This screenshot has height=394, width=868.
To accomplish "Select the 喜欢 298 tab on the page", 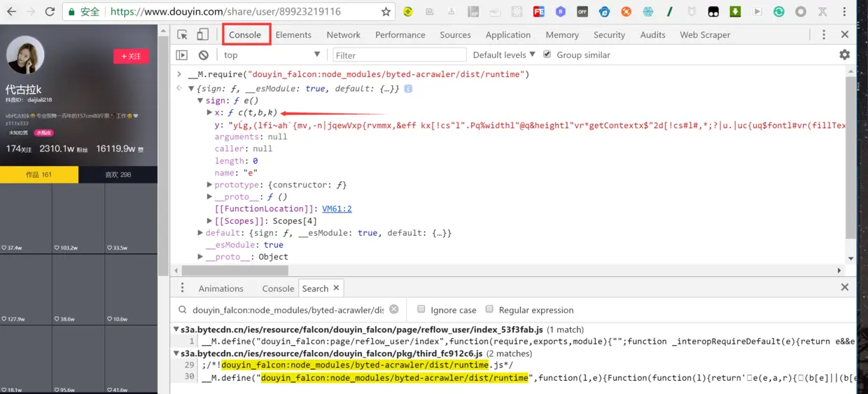I will 118,174.
